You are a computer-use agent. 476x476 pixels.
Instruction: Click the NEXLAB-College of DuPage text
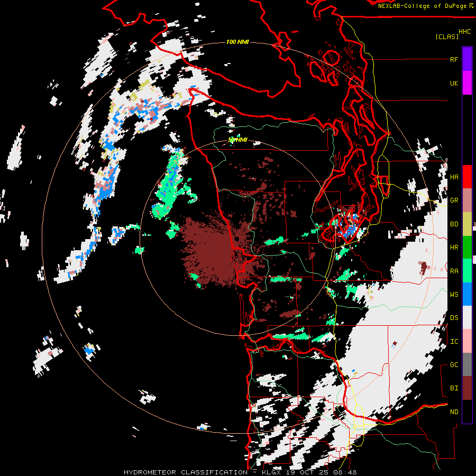tap(423, 6)
